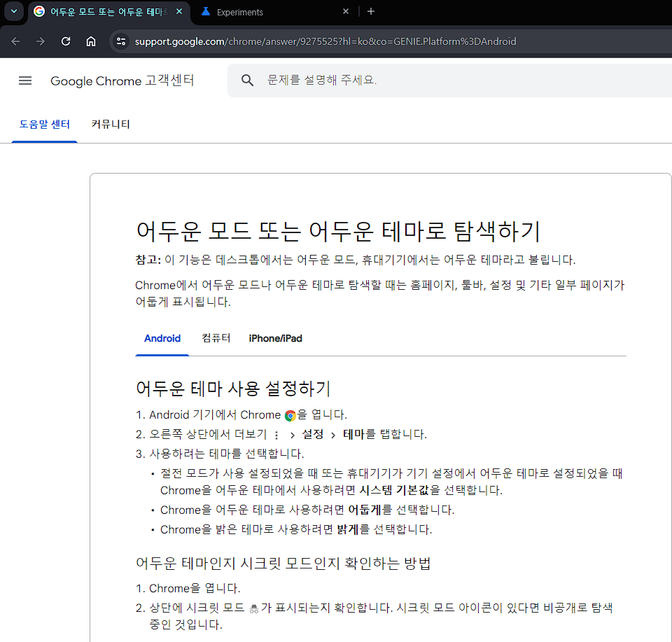
Task: Click the 참고: note label
Action: coord(148,260)
